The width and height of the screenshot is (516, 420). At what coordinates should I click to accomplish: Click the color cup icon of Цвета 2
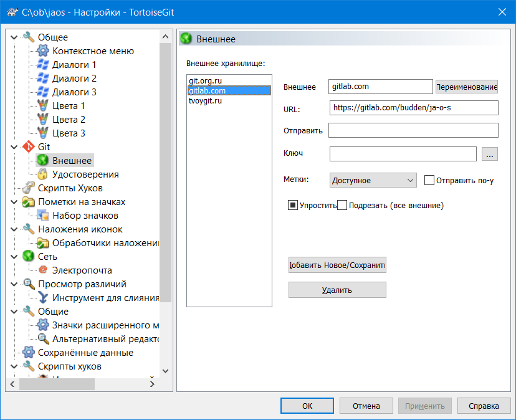[43, 120]
